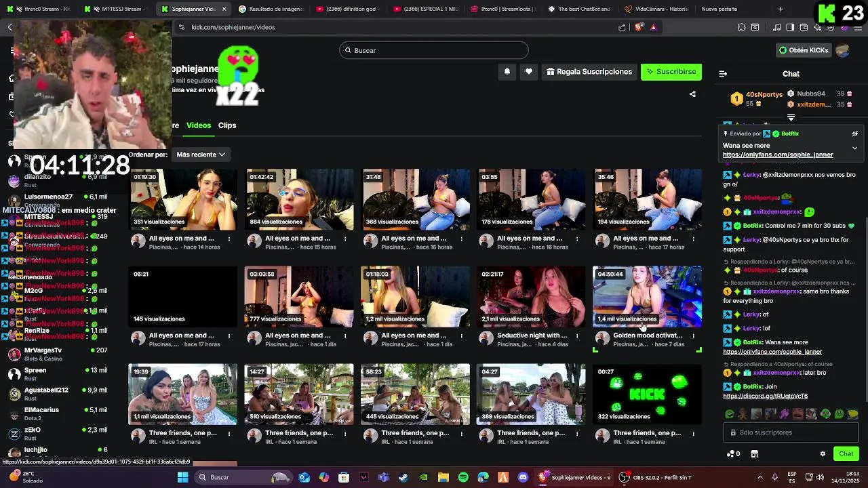Click the Sólo suscriptores chat input
This screenshot has width=868, height=488.
[x=791, y=432]
